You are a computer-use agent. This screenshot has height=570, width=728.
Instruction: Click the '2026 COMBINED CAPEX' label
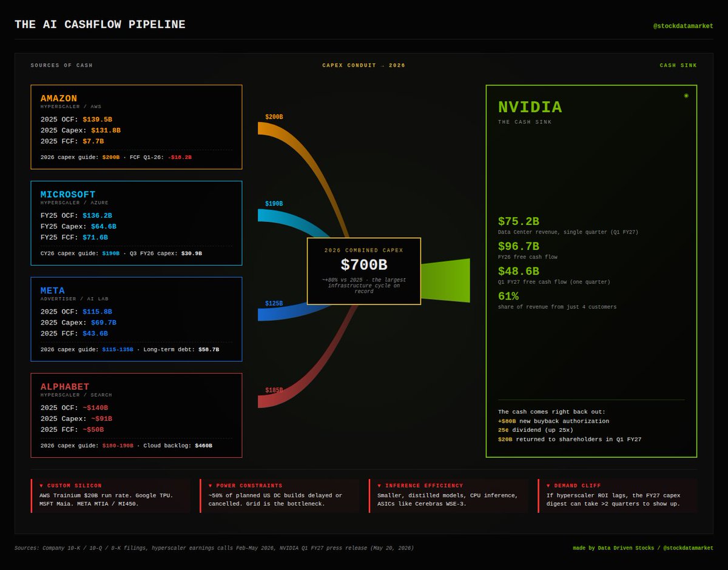pyautogui.click(x=364, y=250)
